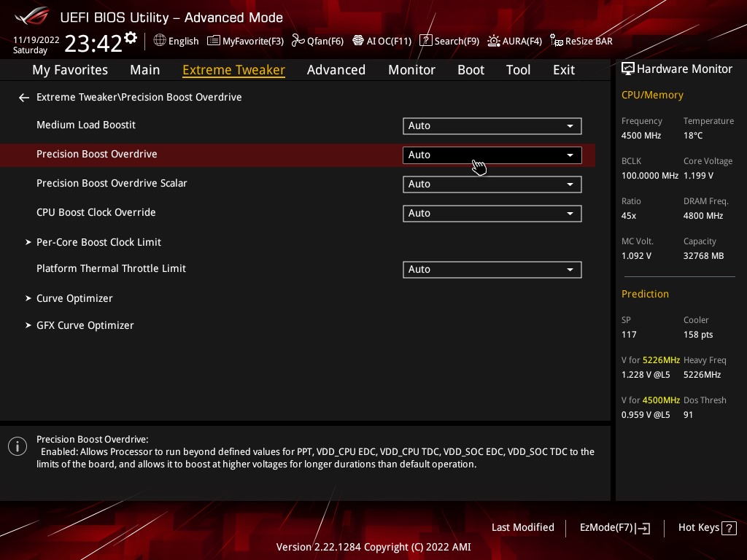The width and height of the screenshot is (747, 560).
Task: Click the 18°C temperature value
Action: coord(693,135)
